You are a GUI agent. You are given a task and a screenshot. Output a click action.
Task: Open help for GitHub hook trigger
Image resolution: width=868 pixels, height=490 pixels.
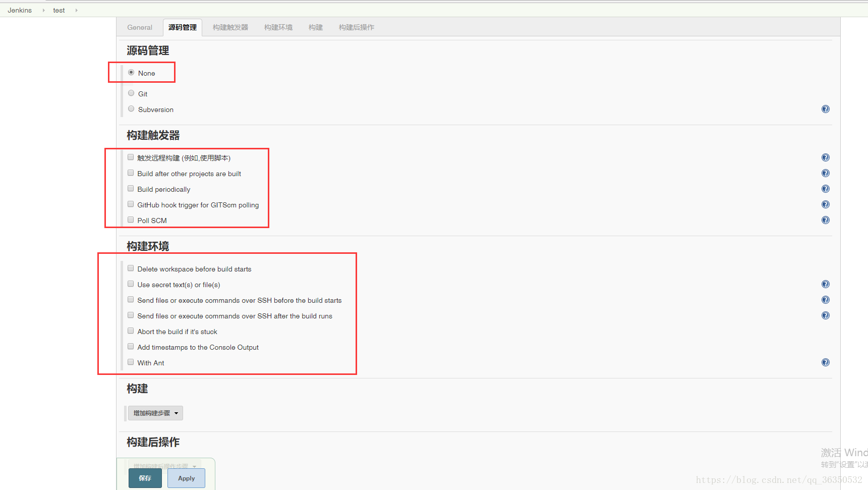(826, 204)
